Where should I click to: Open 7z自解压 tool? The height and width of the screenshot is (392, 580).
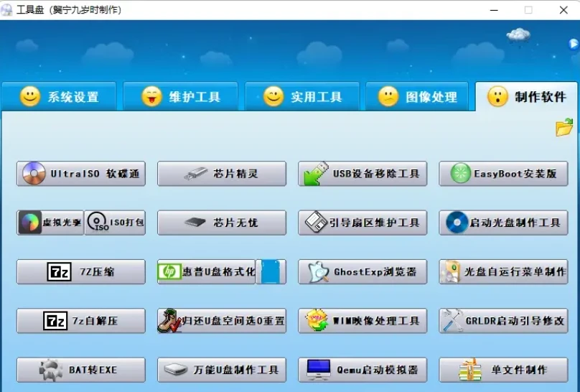coord(81,321)
